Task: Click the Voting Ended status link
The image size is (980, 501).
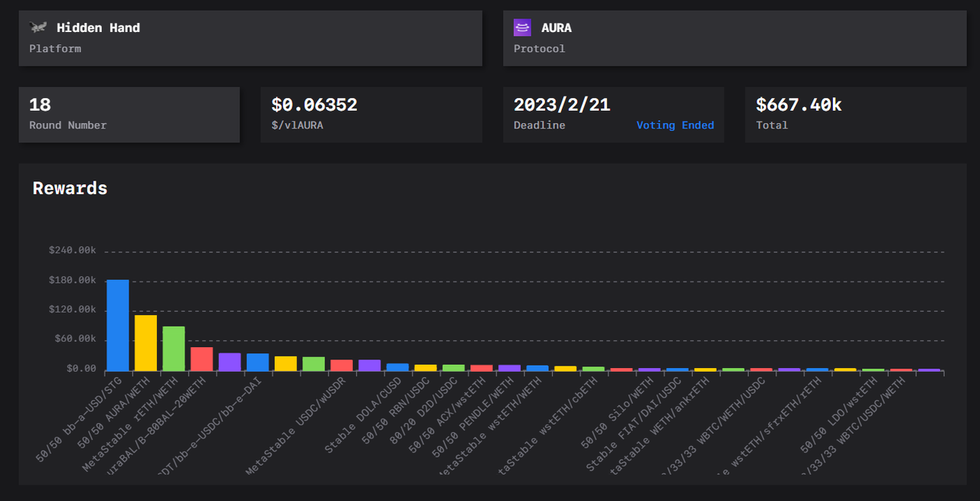Action: 675,125
